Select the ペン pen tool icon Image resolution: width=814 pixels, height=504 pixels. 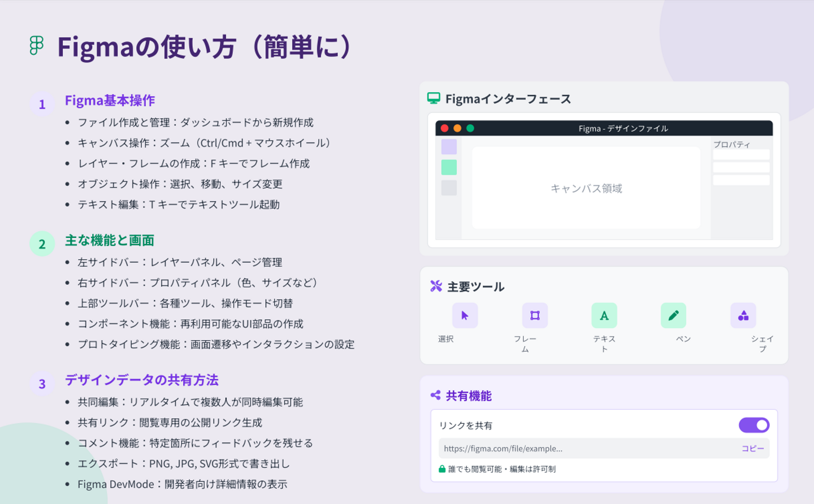[673, 315]
